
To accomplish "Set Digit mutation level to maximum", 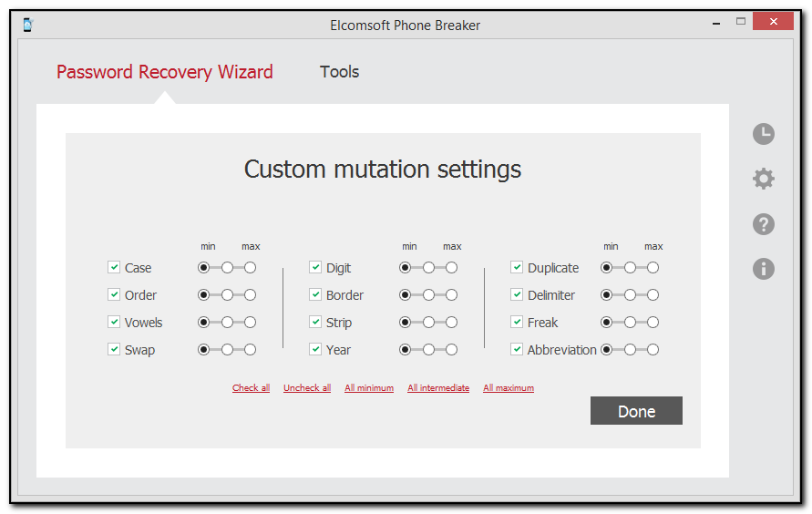I will [451, 268].
